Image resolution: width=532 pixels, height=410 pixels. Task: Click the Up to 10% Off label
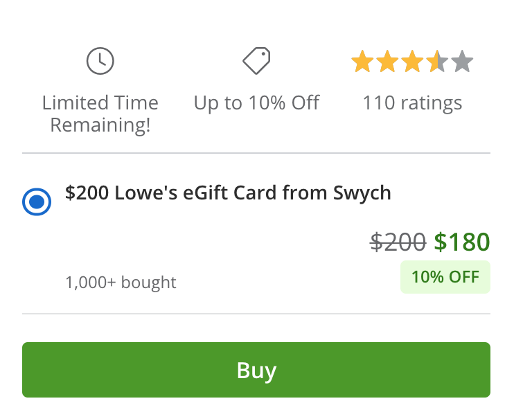click(256, 103)
